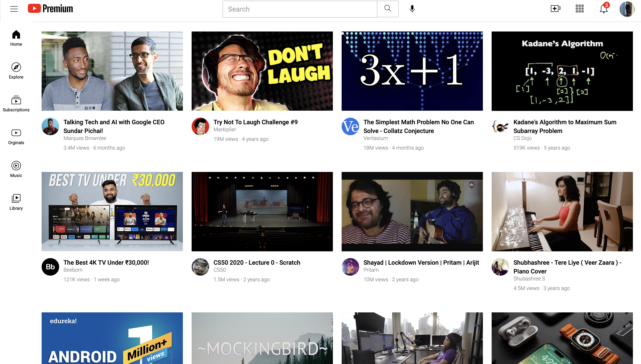Play the Kadane's Algorithm thumbnail
This screenshot has height=364, width=641.
pos(562,71)
